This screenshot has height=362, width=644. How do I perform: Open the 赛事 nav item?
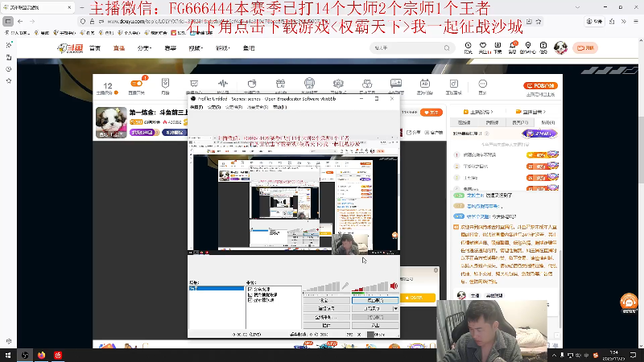click(x=170, y=48)
